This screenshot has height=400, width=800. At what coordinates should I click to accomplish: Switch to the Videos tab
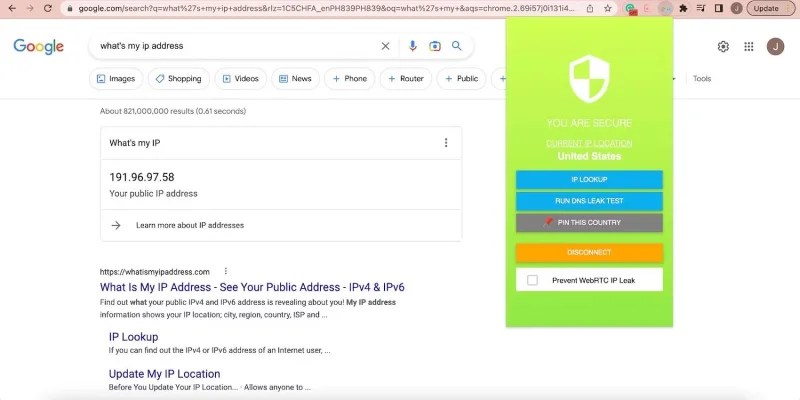(240, 79)
